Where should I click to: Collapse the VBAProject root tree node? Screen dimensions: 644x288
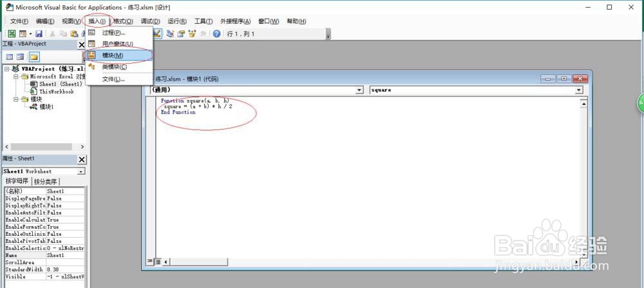click(x=6, y=69)
